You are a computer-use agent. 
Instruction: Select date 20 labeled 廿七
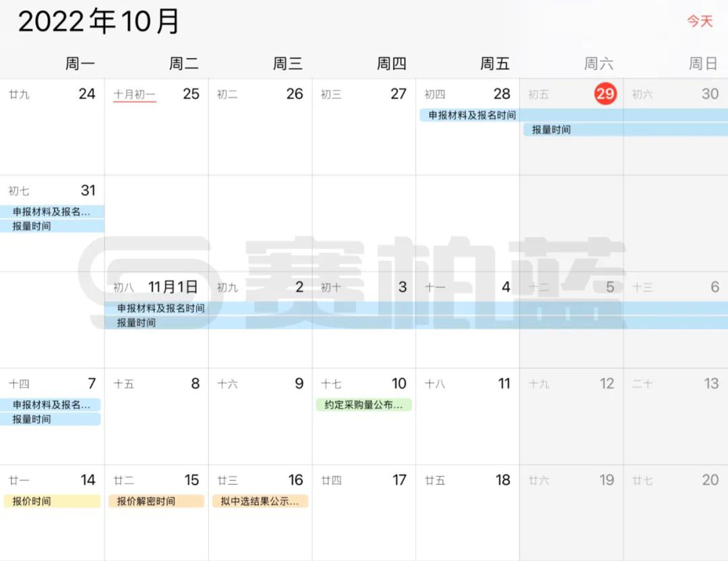pos(710,479)
